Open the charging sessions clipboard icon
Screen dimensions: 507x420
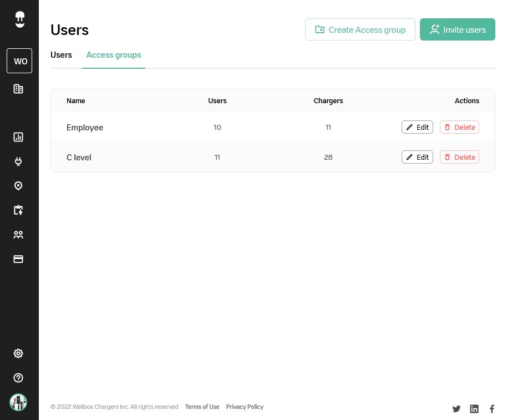pyautogui.click(x=18, y=210)
